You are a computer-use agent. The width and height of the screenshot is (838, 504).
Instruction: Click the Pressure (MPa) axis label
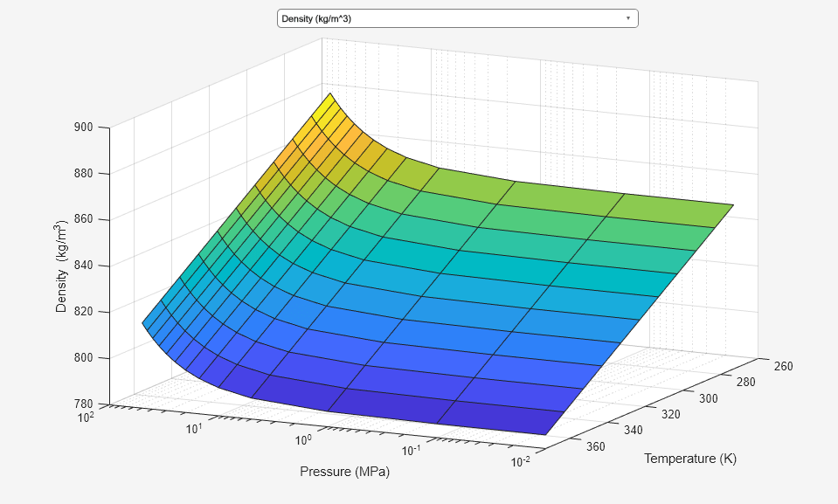(344, 473)
